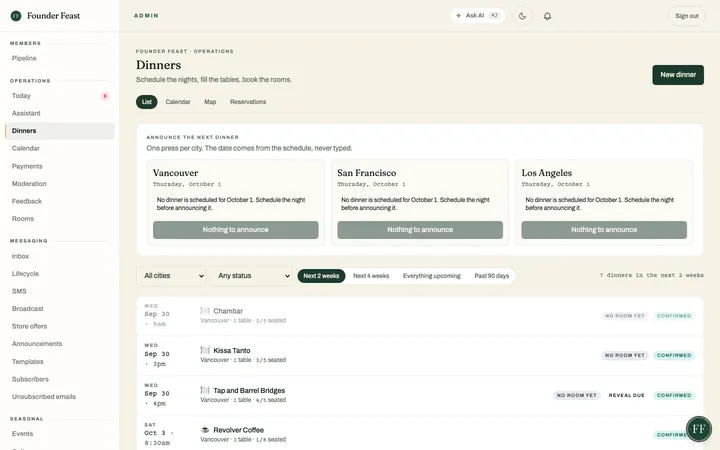Click the San Francisco city card heading
Image resolution: width=720 pixels, height=450 pixels.
coord(366,173)
